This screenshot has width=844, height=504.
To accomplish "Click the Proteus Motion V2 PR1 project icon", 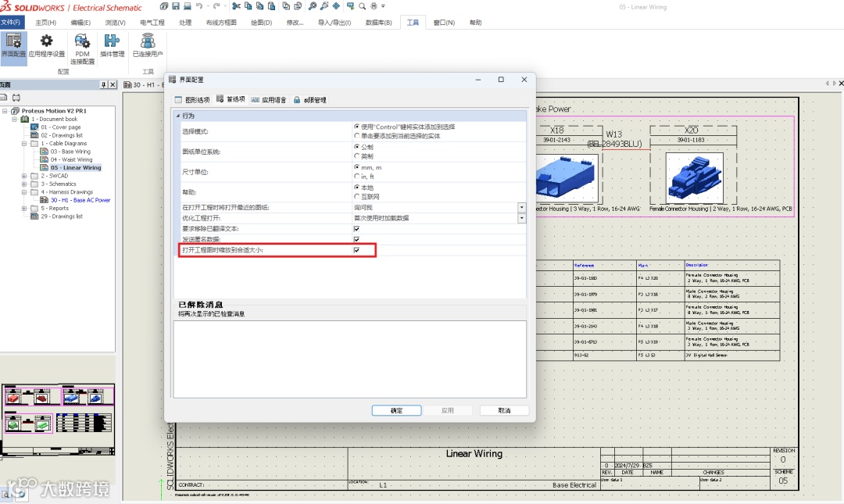I will click(x=15, y=111).
